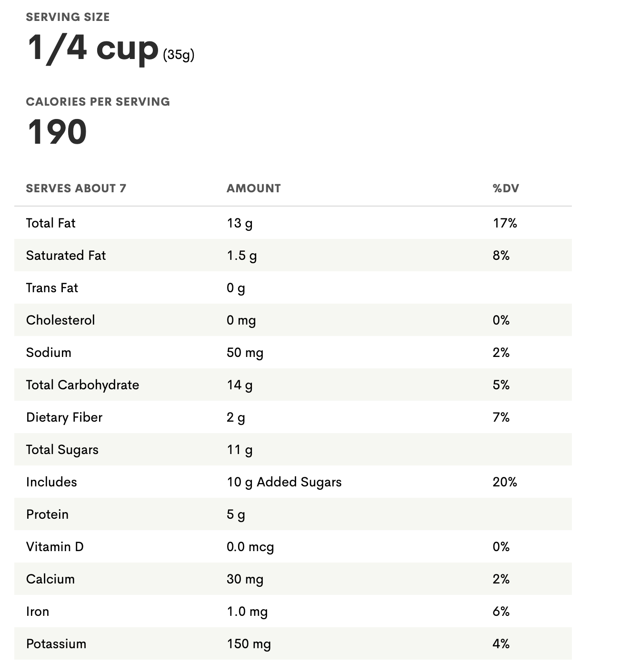
Task: Click the 1/4 cup serving size text
Action: pyautogui.click(x=93, y=48)
